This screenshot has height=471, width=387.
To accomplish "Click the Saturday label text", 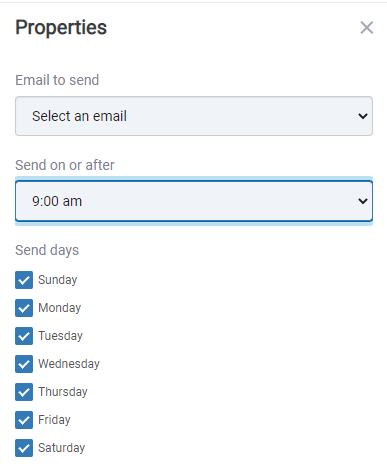I will [62, 448].
